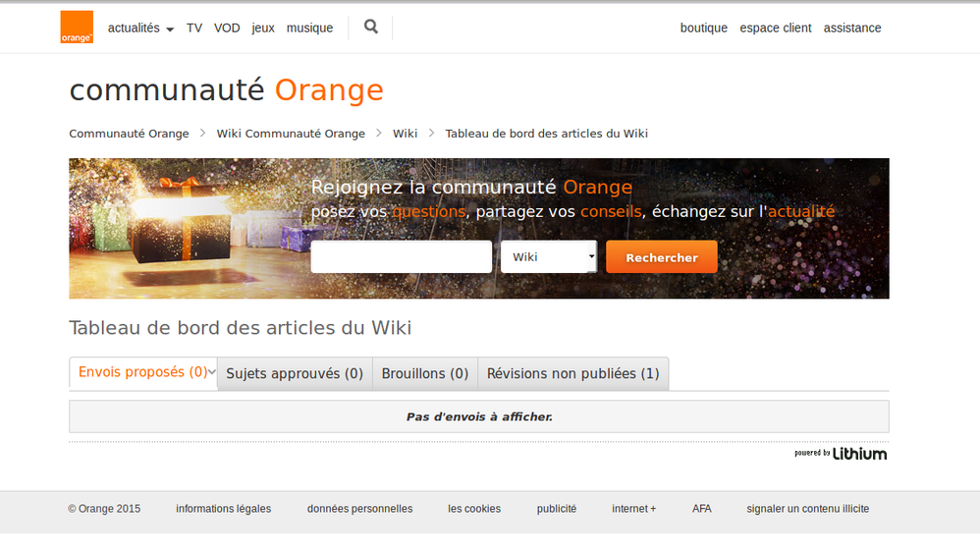Click the conseils link in banner
This screenshot has width=980, height=553.
[611, 212]
